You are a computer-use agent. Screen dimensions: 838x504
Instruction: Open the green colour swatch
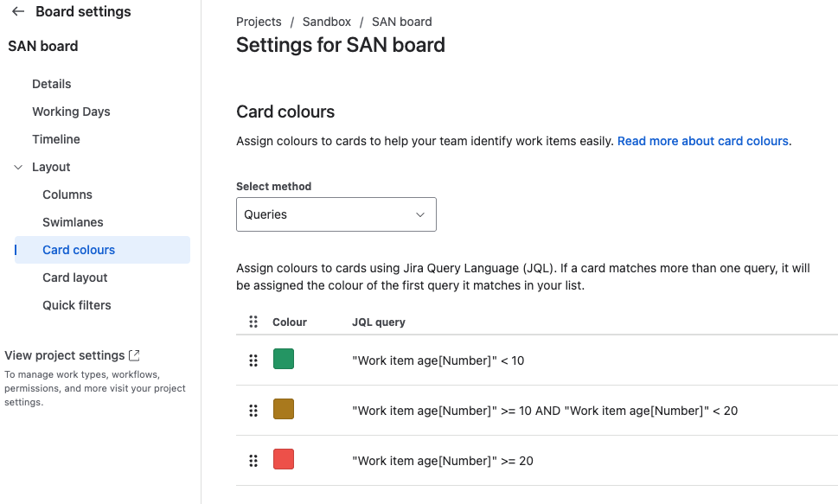point(284,359)
